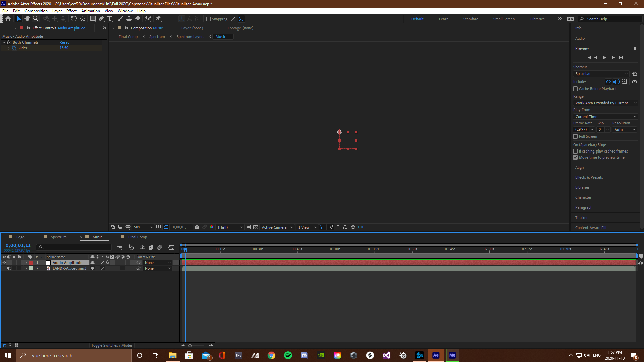Switch to the Final Comp timeline tab
Viewport: 644px width, 362px height.
click(x=137, y=237)
